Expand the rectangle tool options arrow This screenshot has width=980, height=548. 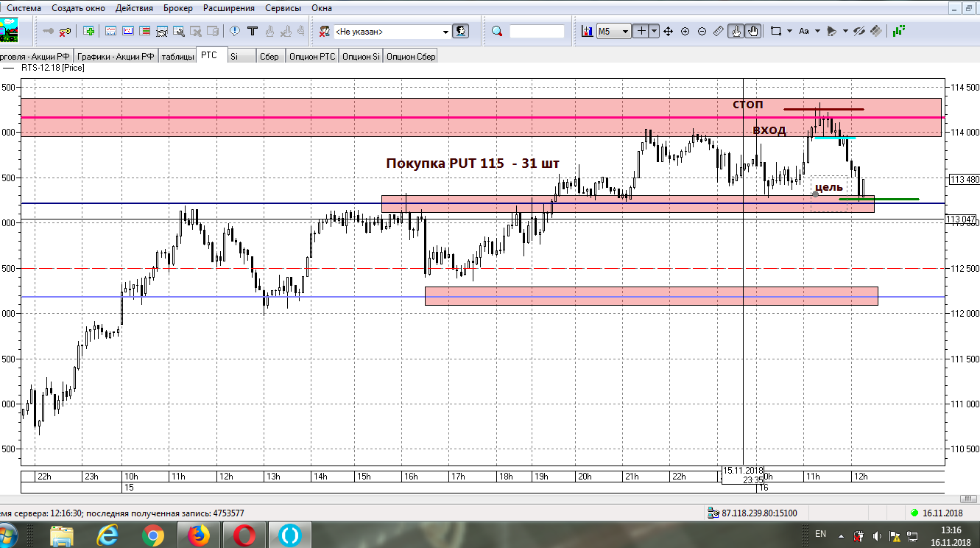click(789, 32)
